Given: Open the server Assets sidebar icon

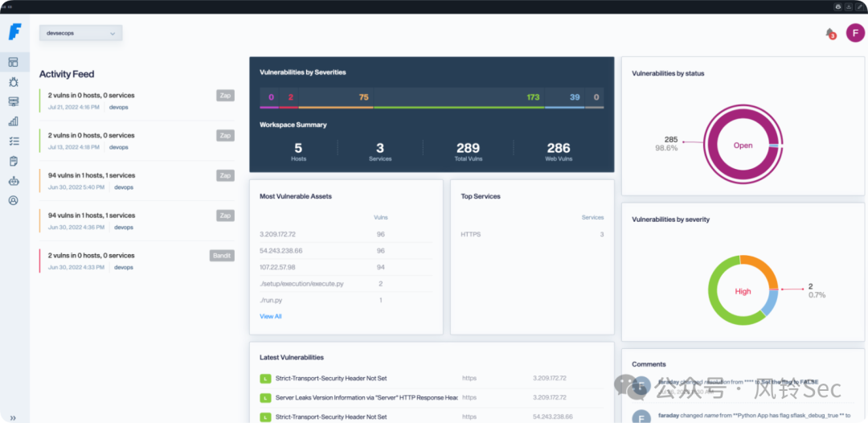Looking at the screenshot, I should [x=14, y=101].
